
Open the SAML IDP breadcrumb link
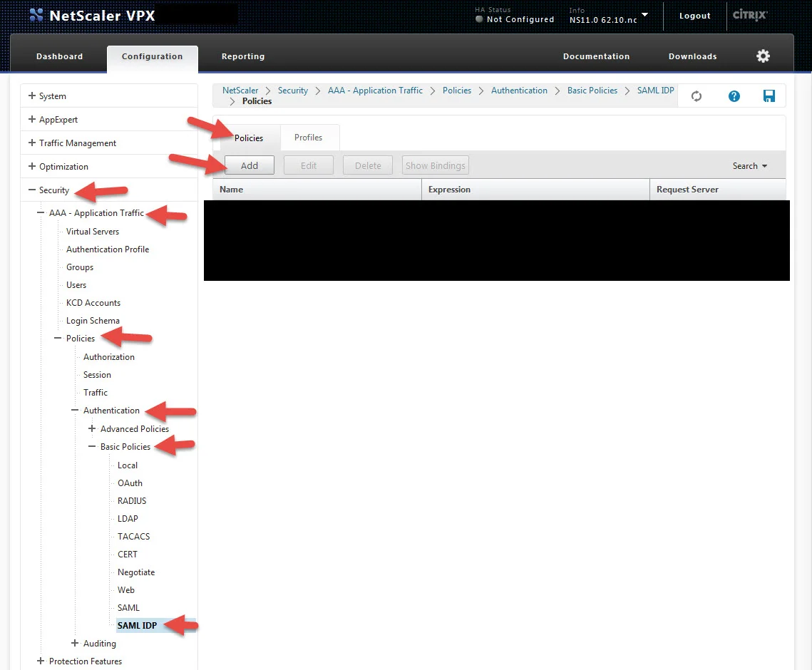tap(656, 90)
